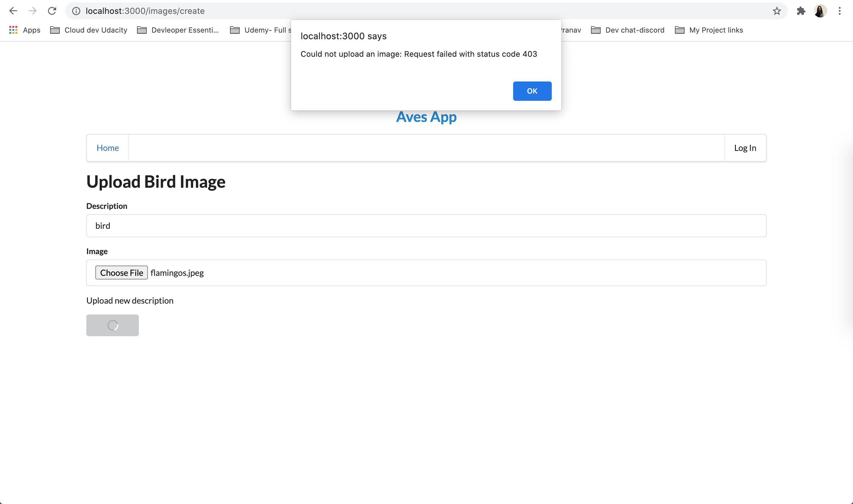
Task: Reload the page with the refresh icon
Action: [52, 11]
